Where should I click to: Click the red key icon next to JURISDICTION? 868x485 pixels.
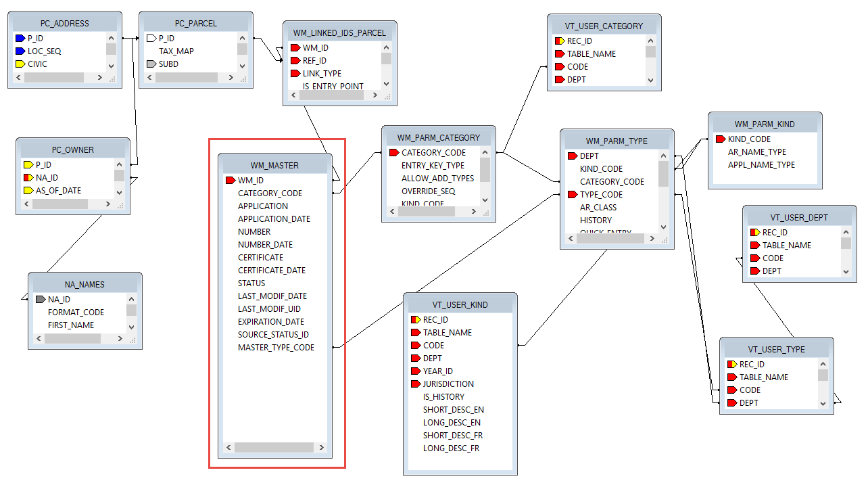[x=415, y=384]
